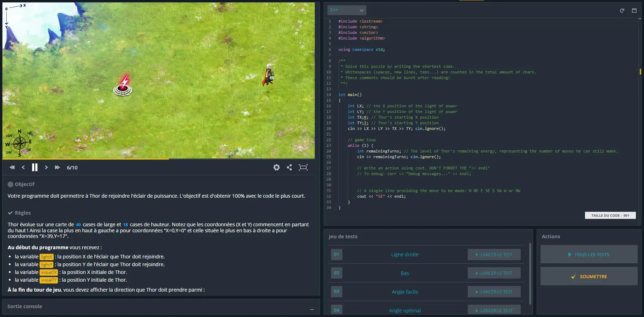
Task: Reset code with the refresh icon
Action: (x=622, y=11)
